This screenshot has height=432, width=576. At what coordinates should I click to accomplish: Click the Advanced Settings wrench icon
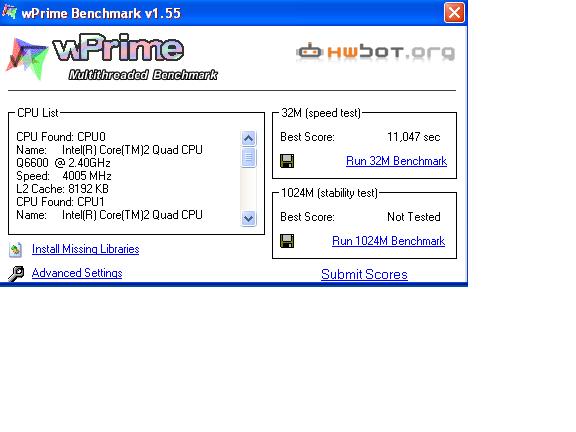click(16, 274)
